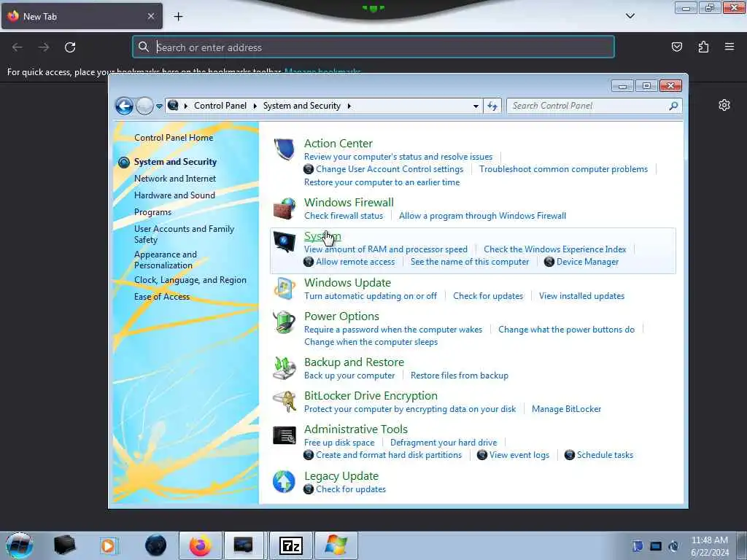Click Check the Windows Experience Index link
The height and width of the screenshot is (560, 747).
click(554, 249)
